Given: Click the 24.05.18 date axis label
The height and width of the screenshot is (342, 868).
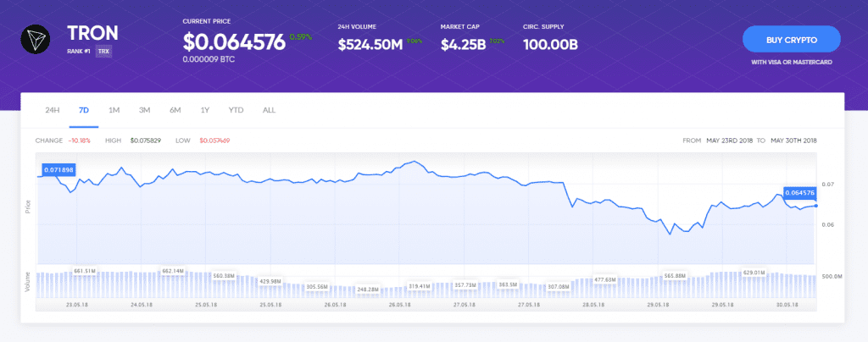Looking at the screenshot, I should tap(142, 305).
